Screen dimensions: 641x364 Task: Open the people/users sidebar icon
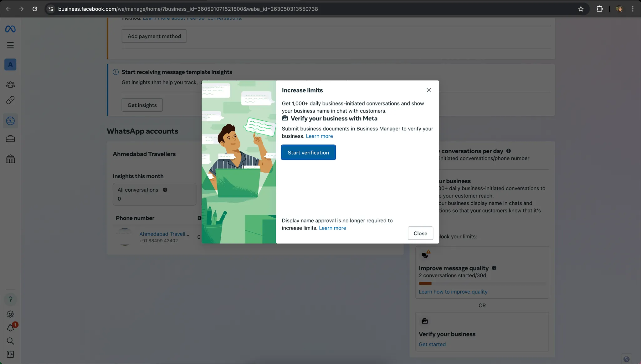tap(10, 84)
